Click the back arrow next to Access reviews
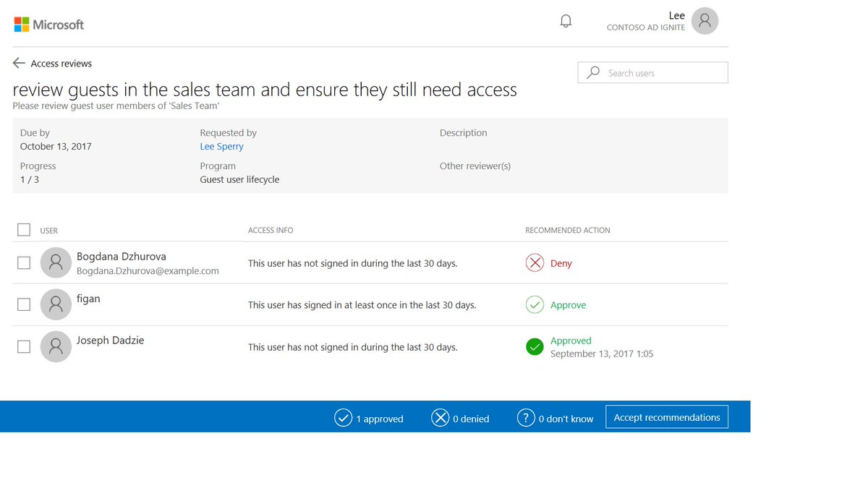The height and width of the screenshot is (488, 868). coord(19,63)
